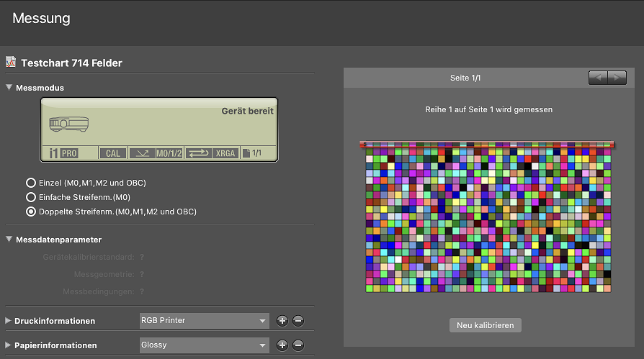Collapse the Messmodus section
644x359 pixels.
[9, 87]
